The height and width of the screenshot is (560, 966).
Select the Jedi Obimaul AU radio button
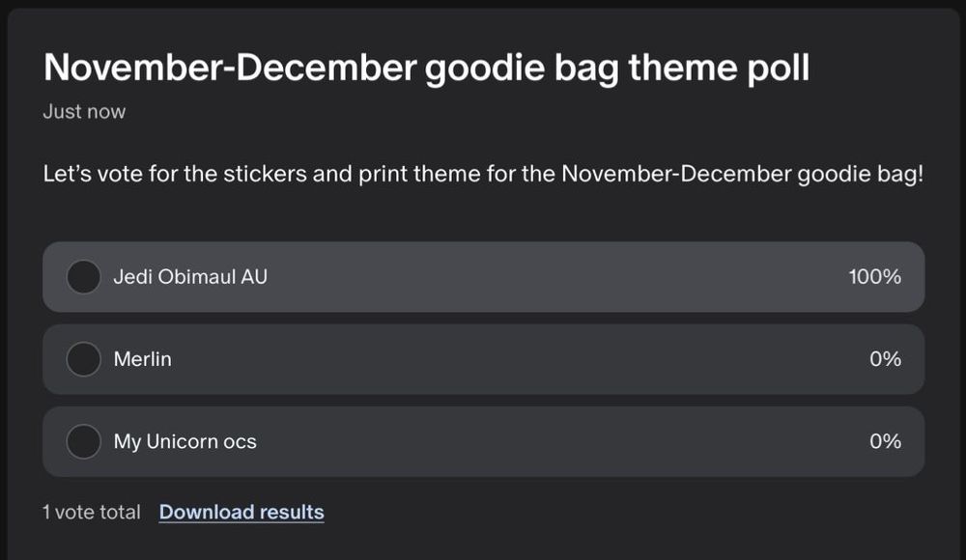coord(84,277)
